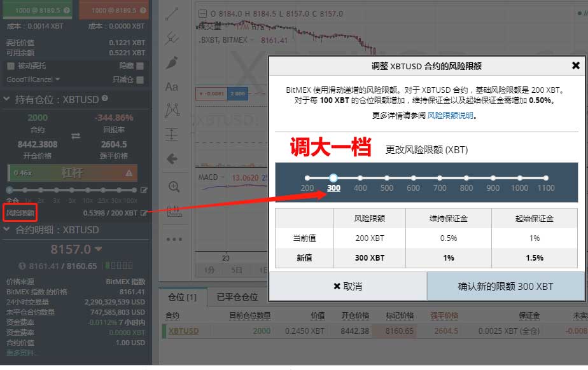Click help icon on orange sell button

pos(143,10)
